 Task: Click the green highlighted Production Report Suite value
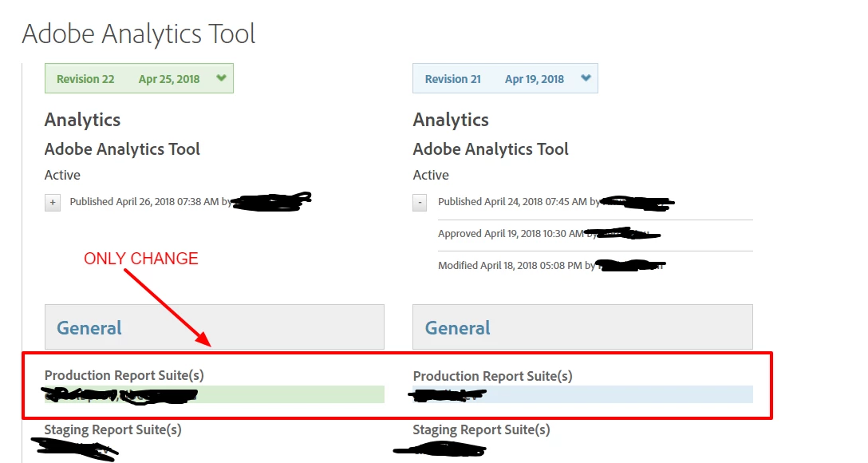point(215,394)
